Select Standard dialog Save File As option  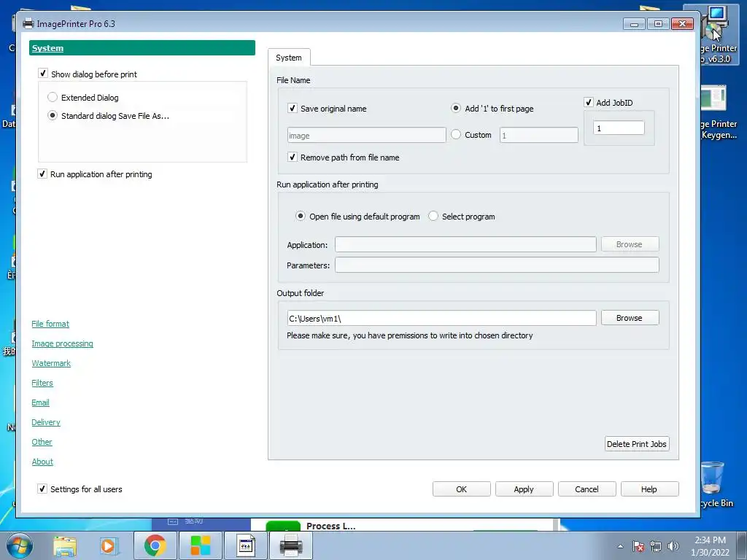tap(53, 115)
